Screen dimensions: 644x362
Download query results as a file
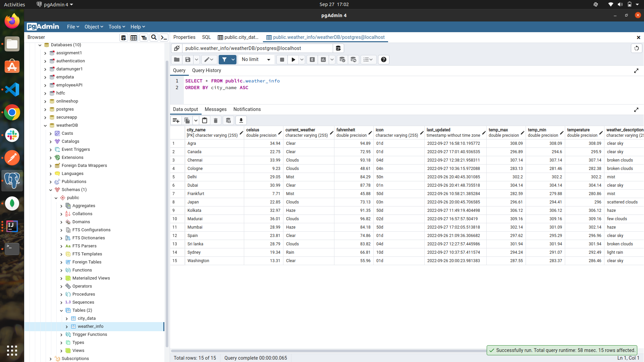(241, 120)
